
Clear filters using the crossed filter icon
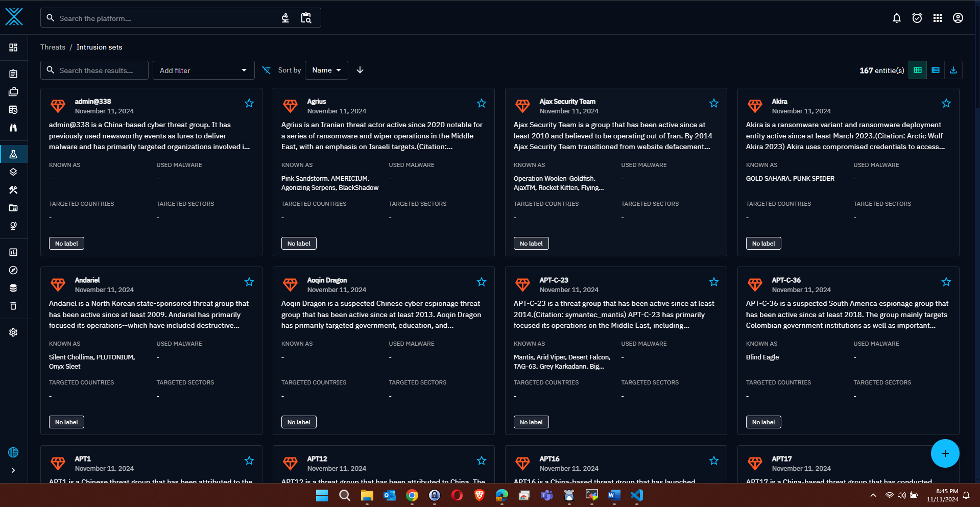click(267, 70)
